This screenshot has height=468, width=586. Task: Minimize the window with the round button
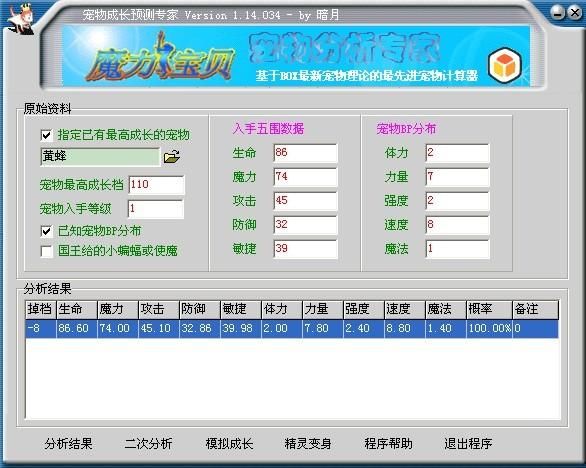(558, 13)
